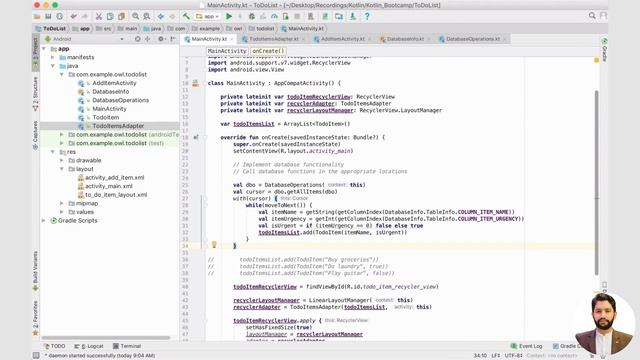Open Project panel gear settings
This screenshot has width=640, height=360.
[x=161, y=39]
